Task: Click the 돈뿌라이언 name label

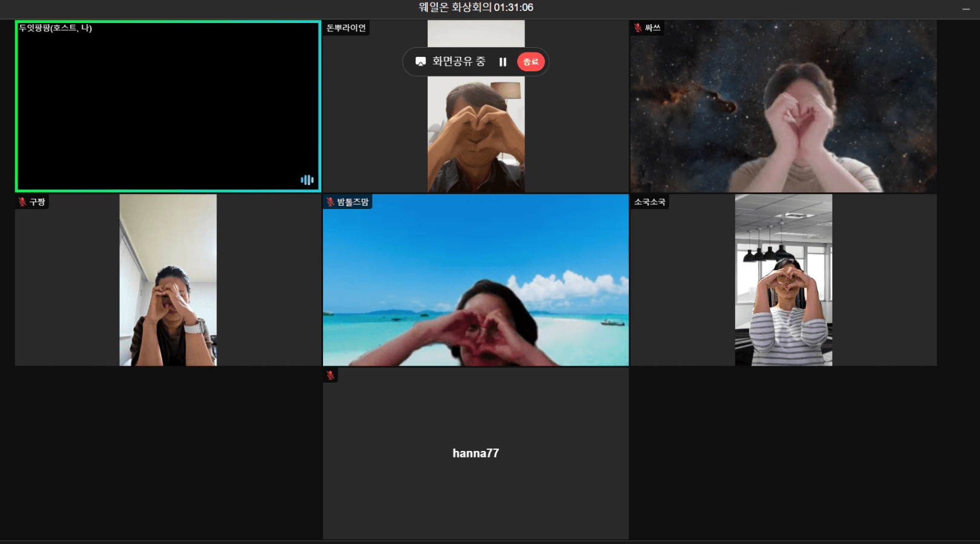Action: coord(346,28)
